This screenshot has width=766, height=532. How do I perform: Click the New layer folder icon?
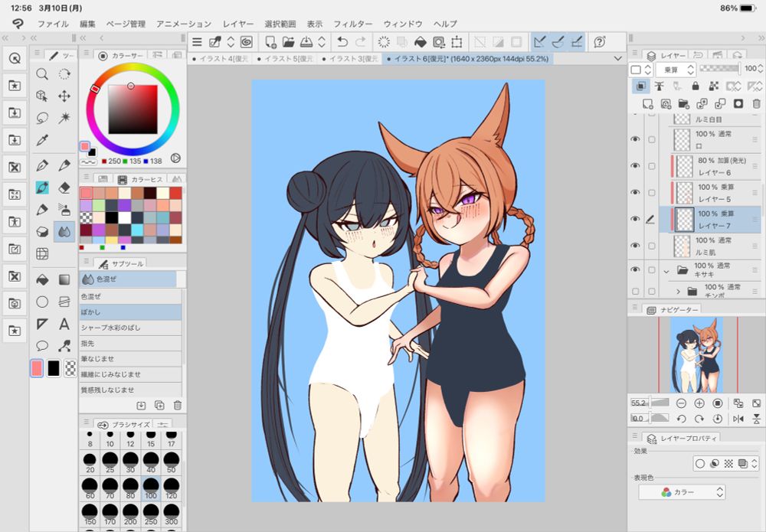pos(683,103)
